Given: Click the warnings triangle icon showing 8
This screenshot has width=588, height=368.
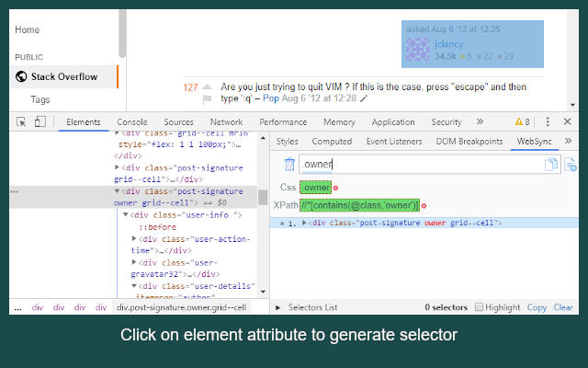Looking at the screenshot, I should [518, 121].
